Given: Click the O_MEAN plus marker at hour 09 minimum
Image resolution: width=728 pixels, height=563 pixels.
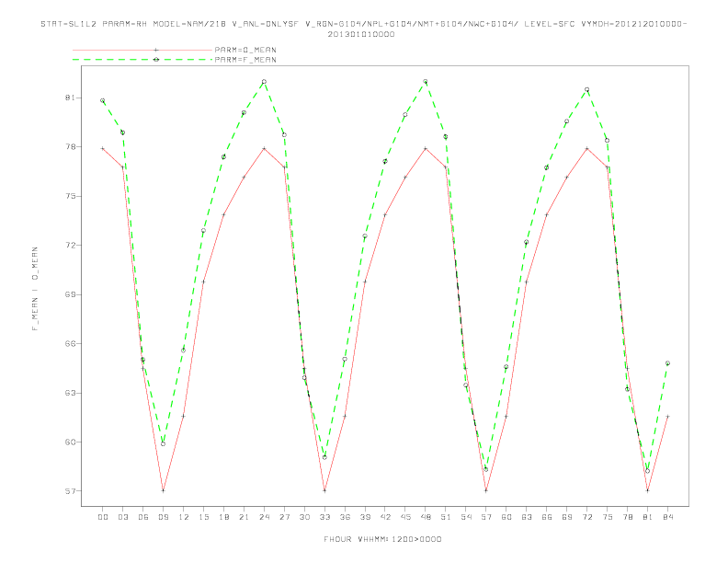Looking at the screenshot, I should (x=163, y=490).
